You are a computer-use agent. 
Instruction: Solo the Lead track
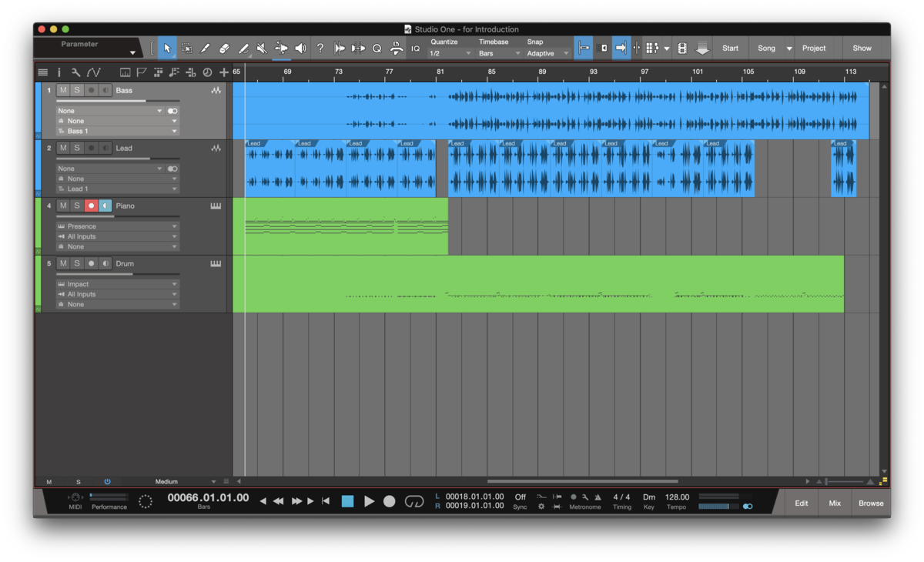click(x=77, y=149)
